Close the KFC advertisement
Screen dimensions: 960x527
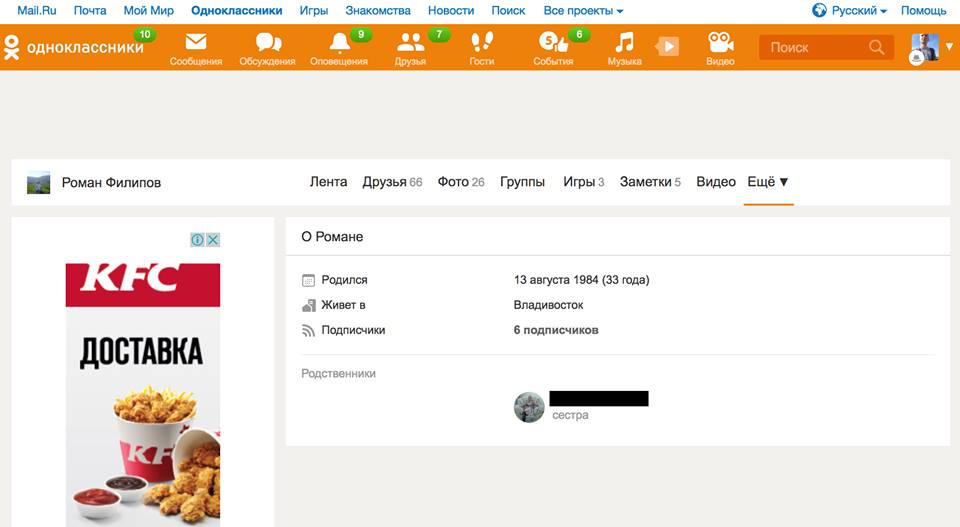[x=213, y=240]
